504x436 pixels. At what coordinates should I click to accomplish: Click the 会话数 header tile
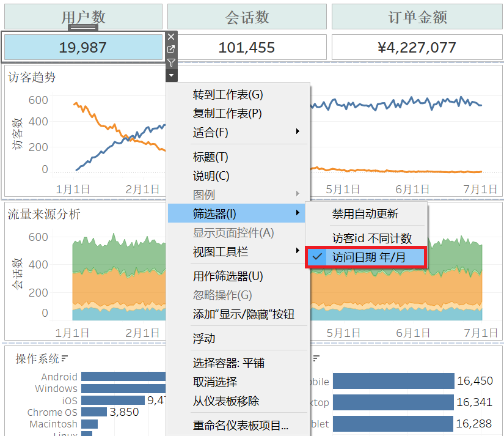point(247,17)
